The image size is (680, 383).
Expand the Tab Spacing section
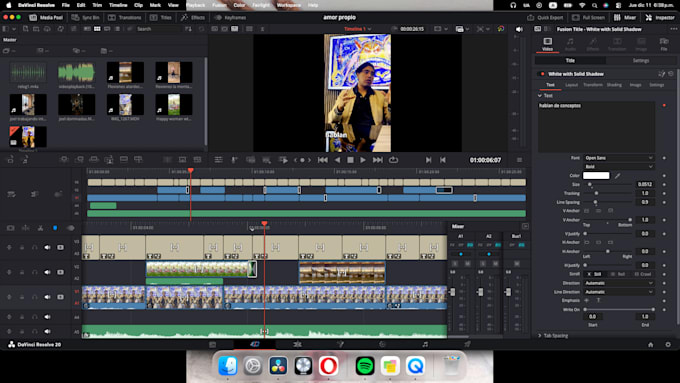[540, 336]
